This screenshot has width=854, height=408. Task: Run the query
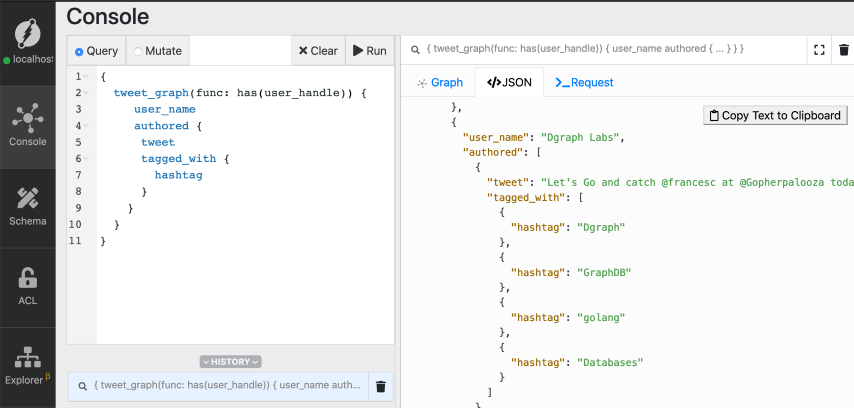(x=368, y=51)
